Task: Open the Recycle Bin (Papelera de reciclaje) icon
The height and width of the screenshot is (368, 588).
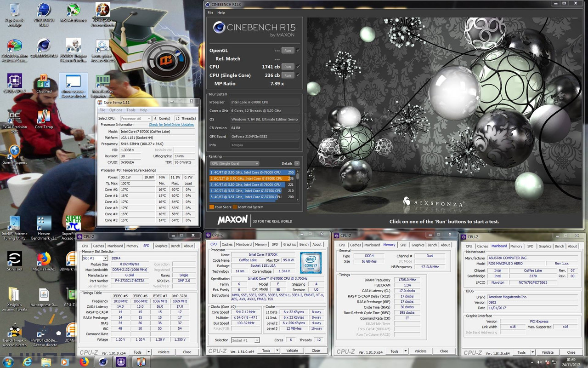Action: click(x=15, y=15)
